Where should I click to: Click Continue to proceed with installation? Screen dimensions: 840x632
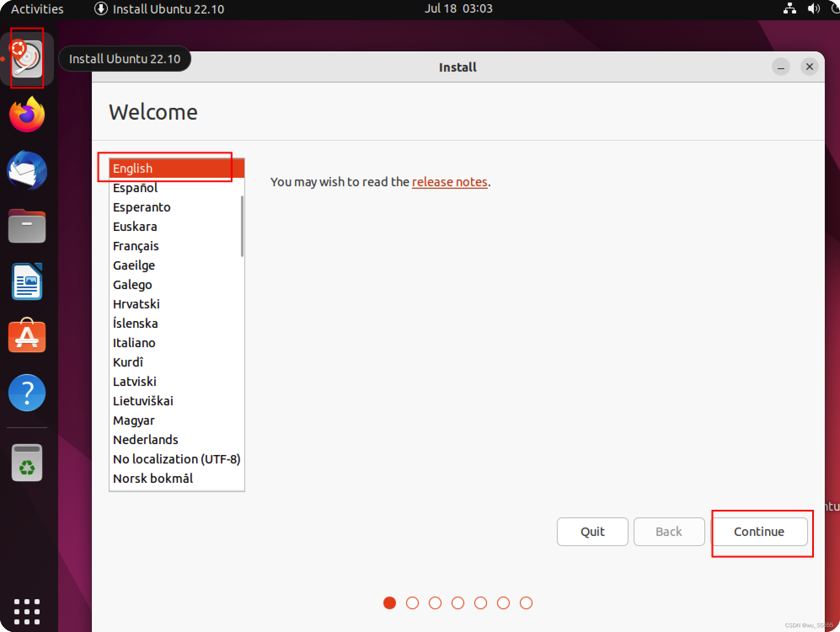click(x=758, y=532)
